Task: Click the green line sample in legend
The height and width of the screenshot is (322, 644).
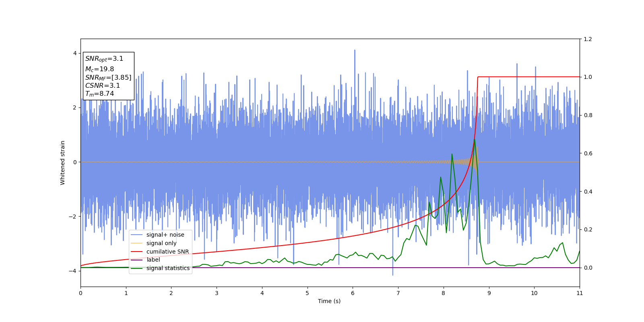Action: pos(137,268)
